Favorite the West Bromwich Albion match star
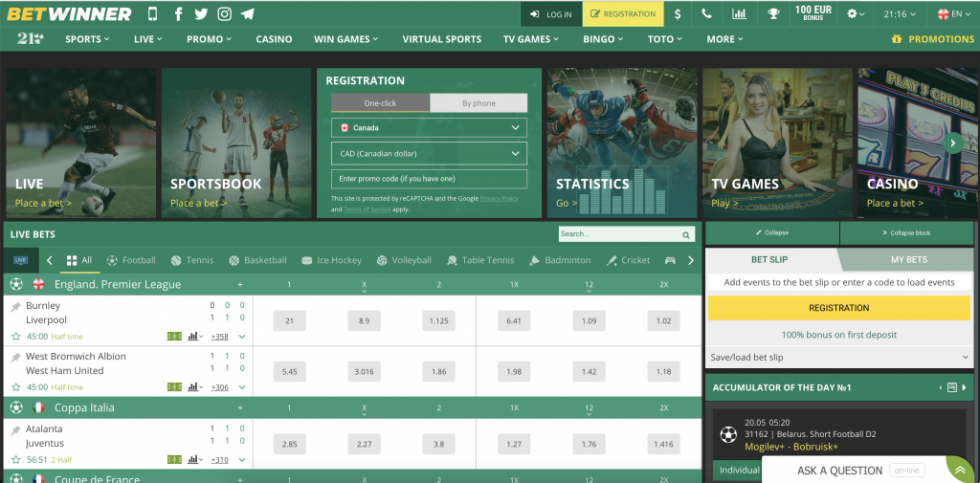The image size is (980, 483). 16,386
